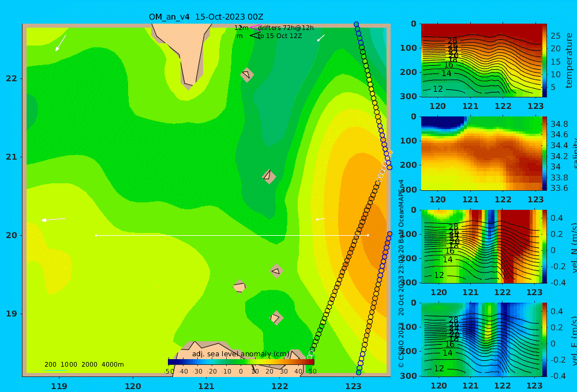Select the short white arrow near 122.5E 20.2N

[320, 219]
